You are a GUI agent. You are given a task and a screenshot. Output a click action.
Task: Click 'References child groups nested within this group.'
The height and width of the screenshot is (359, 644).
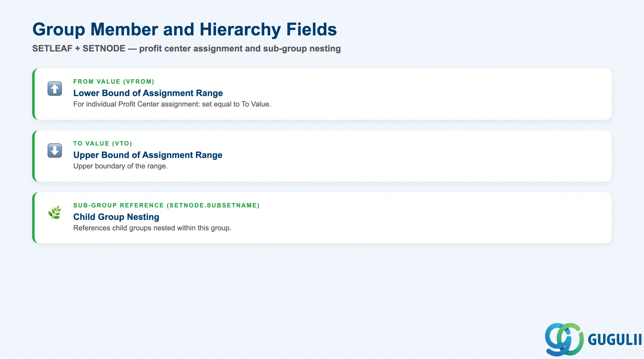point(152,228)
